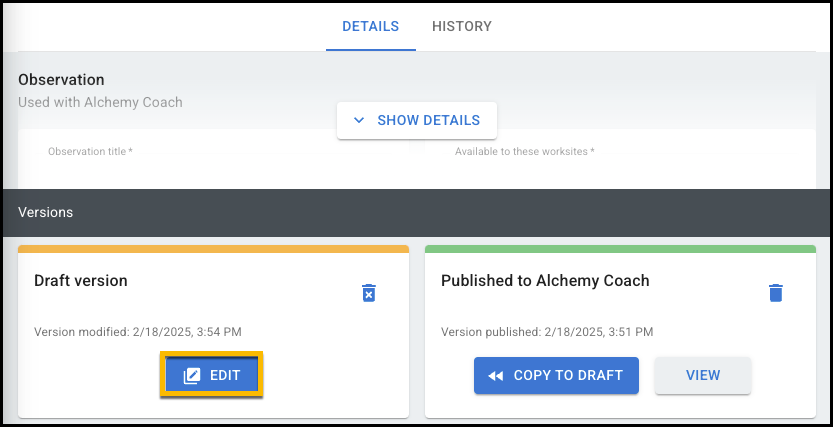
Task: Click the orange bar atop Draft card
Action: click(x=214, y=249)
